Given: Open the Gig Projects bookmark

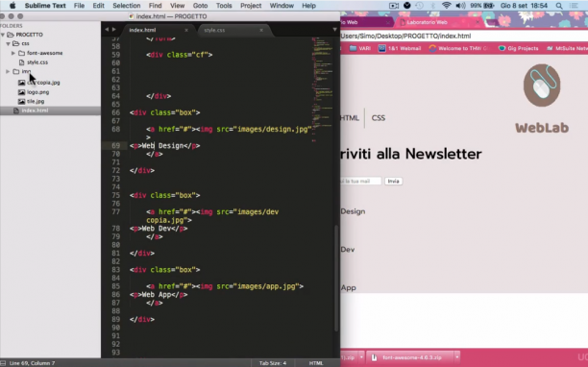Looking at the screenshot, I should pos(518,48).
